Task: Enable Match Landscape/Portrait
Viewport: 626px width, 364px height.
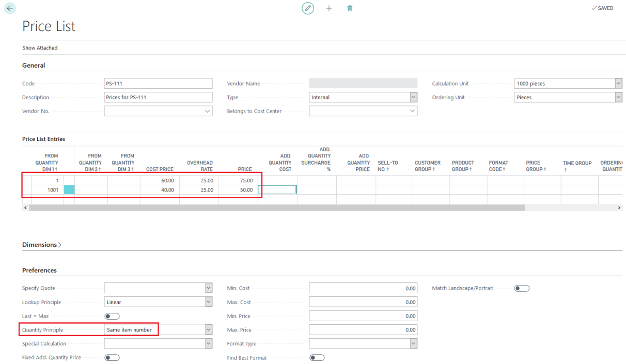Action: click(x=521, y=288)
